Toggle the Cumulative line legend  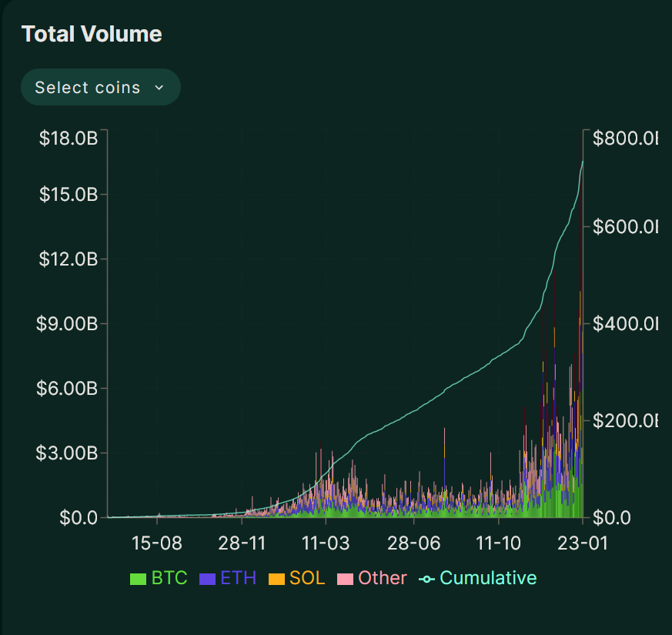[477, 578]
